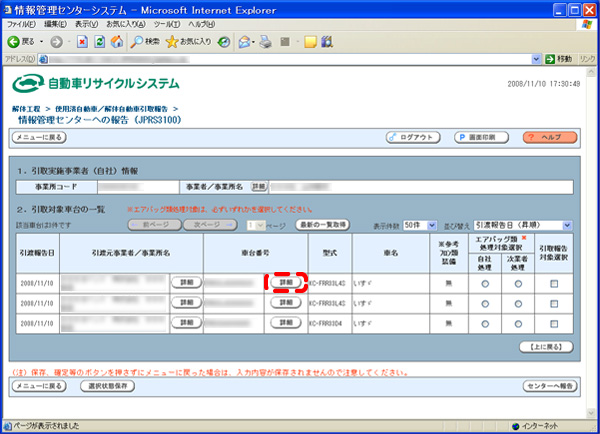600x434 pixels.
Task: Click the orange ヘルプ button
Action: 550,137
